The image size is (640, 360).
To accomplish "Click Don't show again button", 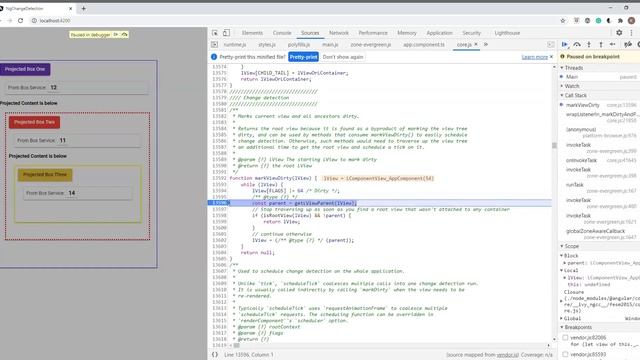I will [x=343, y=57].
